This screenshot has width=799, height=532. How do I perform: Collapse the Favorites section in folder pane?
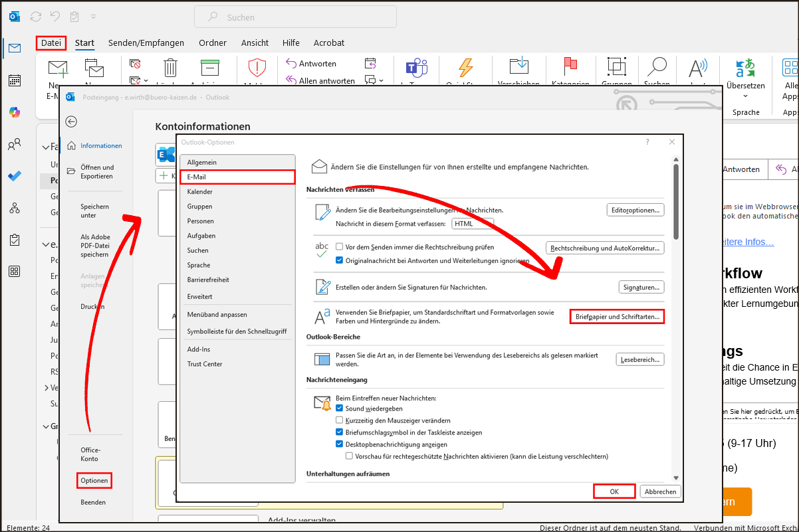(45, 147)
